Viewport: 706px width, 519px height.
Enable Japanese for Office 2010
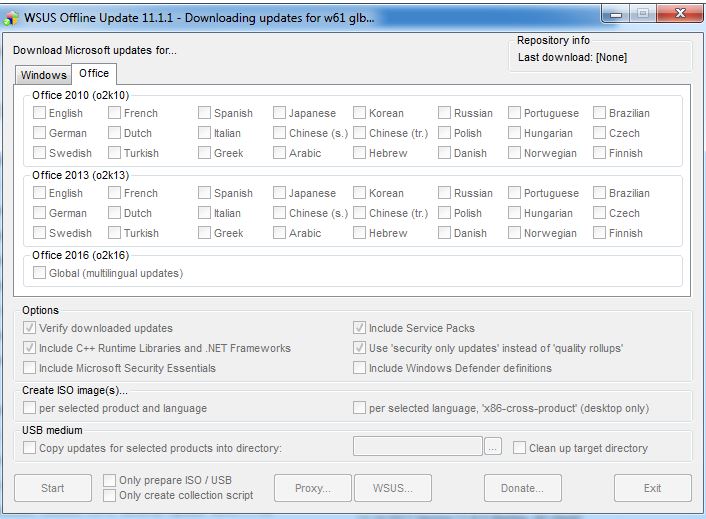(x=280, y=113)
